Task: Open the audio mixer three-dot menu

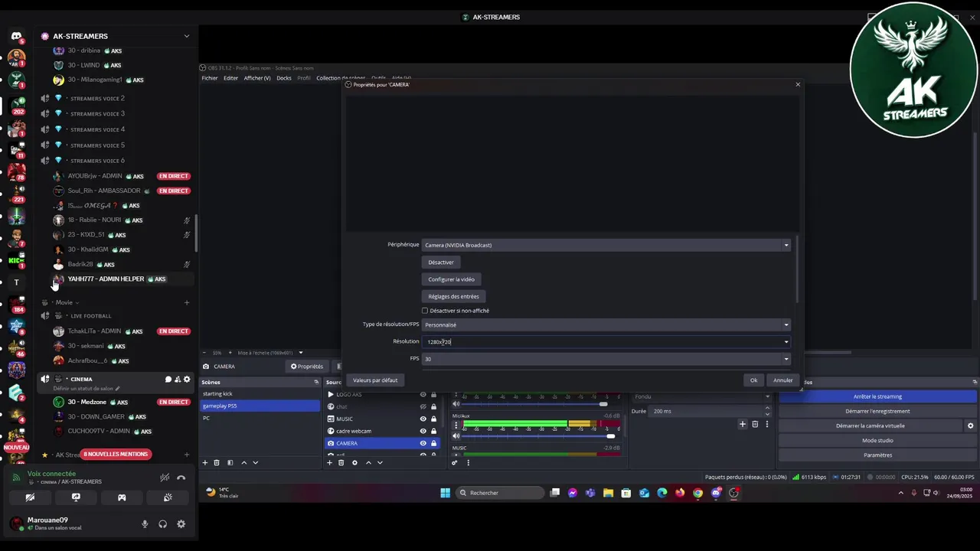Action: (x=468, y=462)
